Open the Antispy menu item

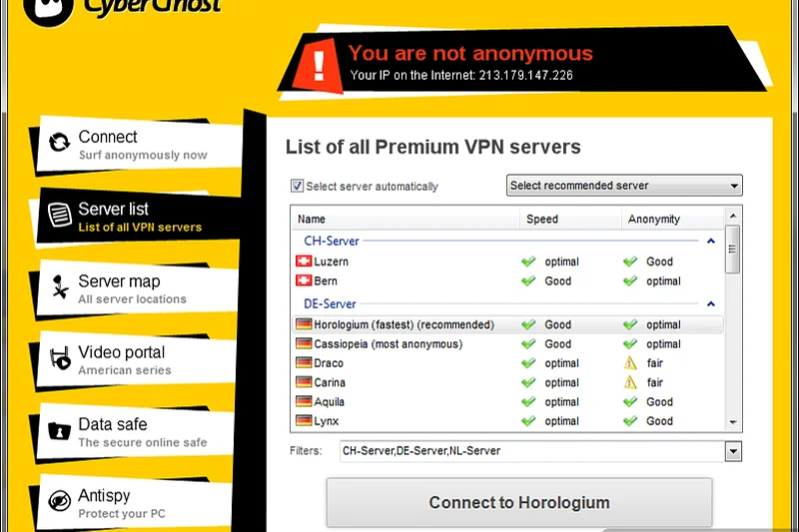134,503
